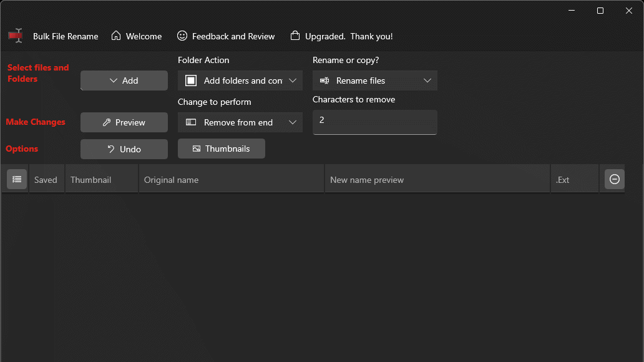Click the Feedback and Review smiley icon
Viewport: 644px width, 362px height.
coord(182,36)
